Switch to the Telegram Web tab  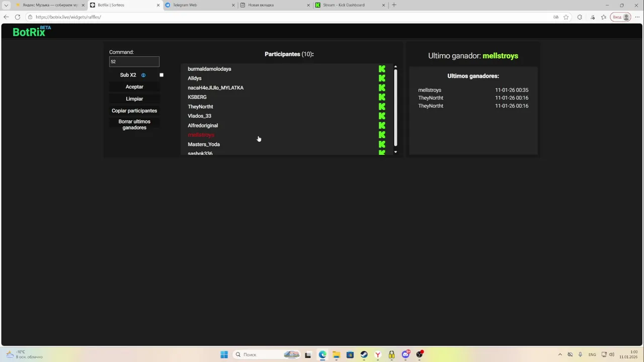[200, 5]
